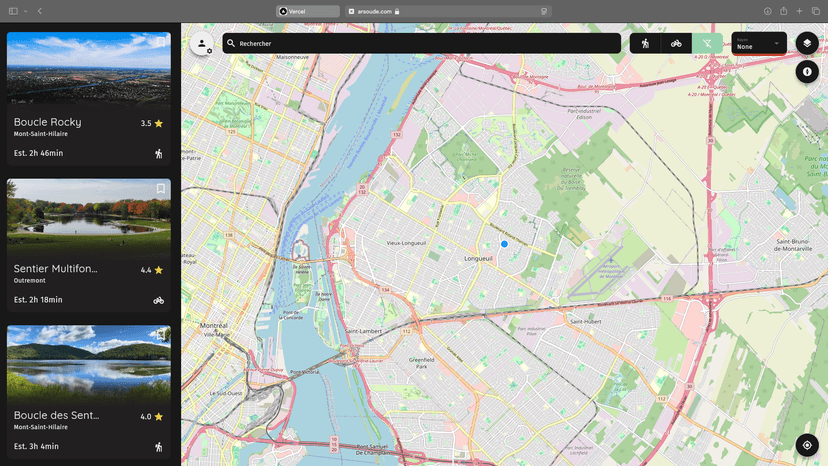The image size is (828, 466).
Task: Click the Saint-Hubert map label
Action: [586, 321]
